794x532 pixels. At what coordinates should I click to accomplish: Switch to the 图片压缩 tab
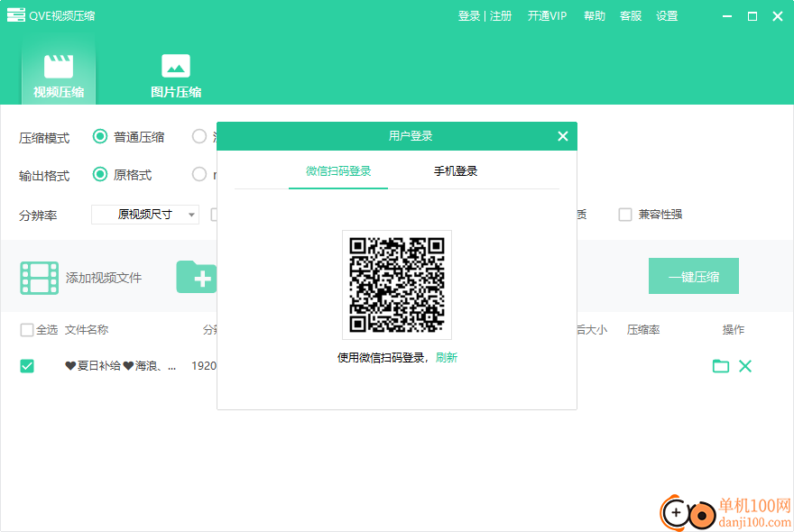(176, 76)
